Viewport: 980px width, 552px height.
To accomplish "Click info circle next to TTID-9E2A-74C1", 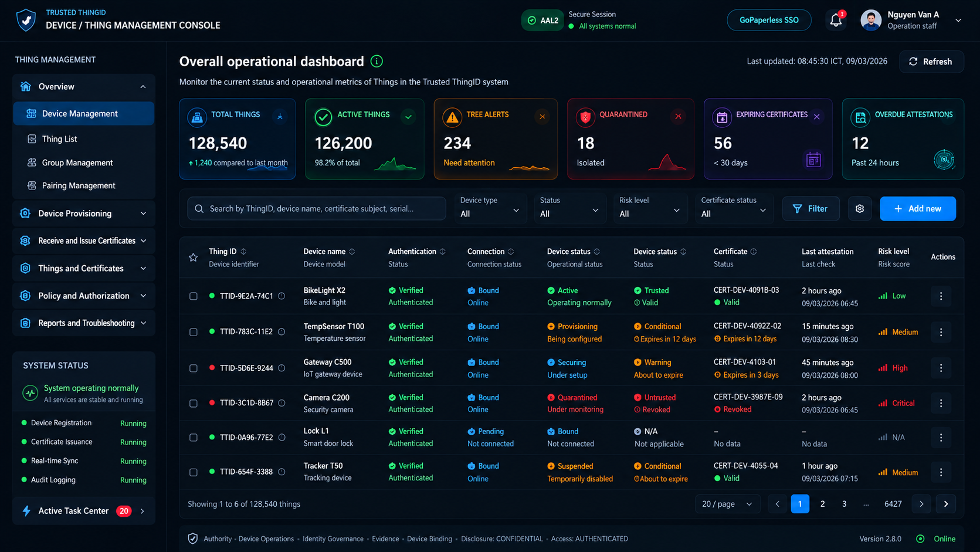I will (282, 296).
